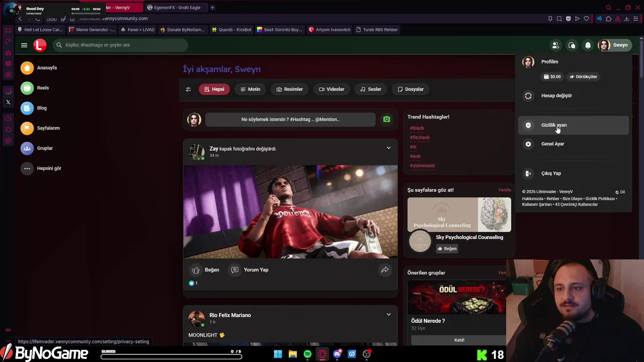The image size is (644, 362).
Task: Click the reaction count icon under Zay's post
Action: point(191,283)
